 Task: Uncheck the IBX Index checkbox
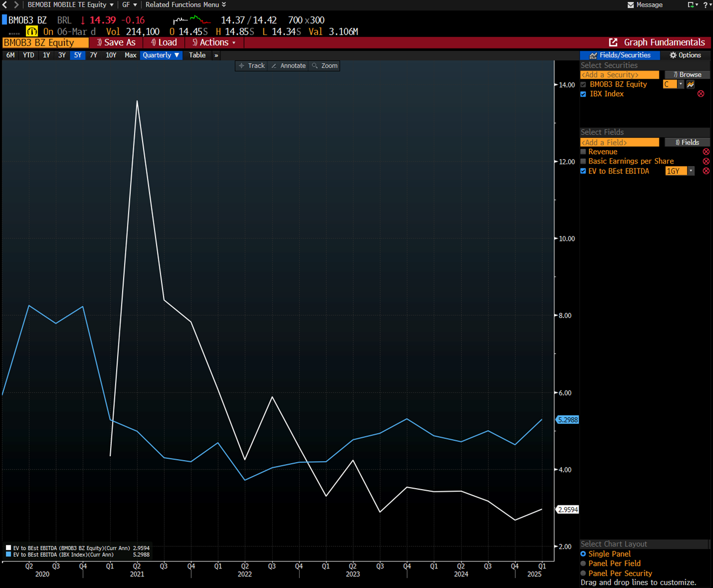[x=583, y=94]
